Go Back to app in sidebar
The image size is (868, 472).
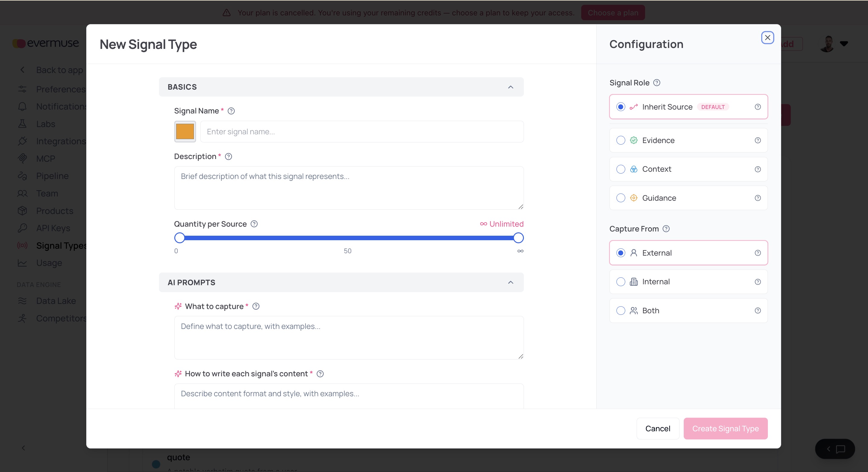click(x=51, y=70)
